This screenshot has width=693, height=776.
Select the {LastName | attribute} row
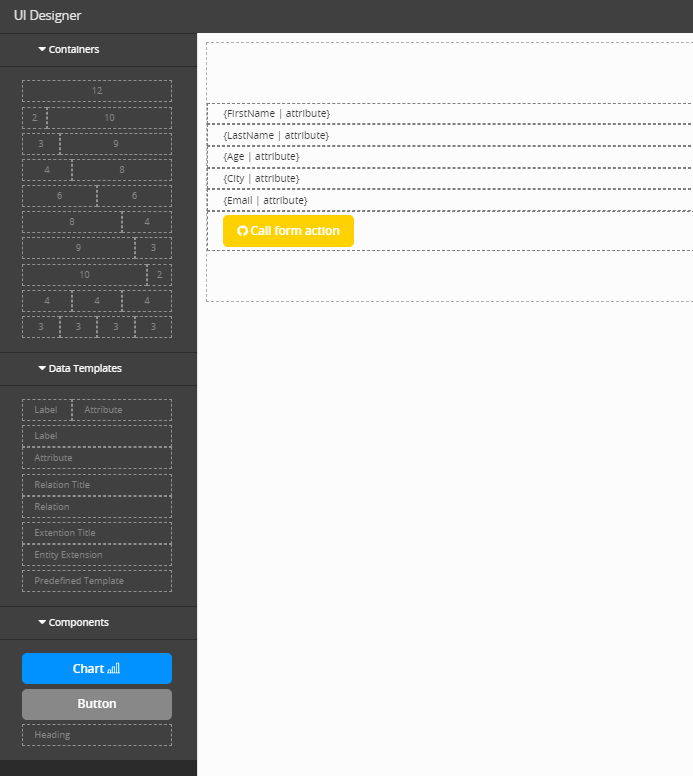450,135
